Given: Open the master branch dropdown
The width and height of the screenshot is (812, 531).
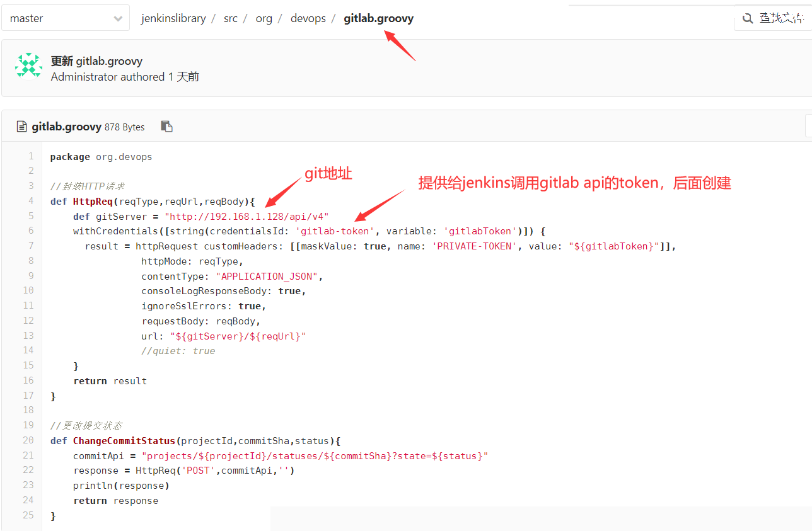Looking at the screenshot, I should point(66,18).
